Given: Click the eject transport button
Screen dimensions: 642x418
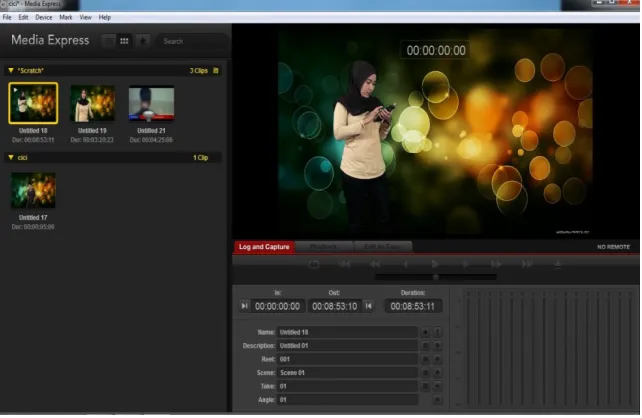Looking at the screenshot, I should coord(558,265).
